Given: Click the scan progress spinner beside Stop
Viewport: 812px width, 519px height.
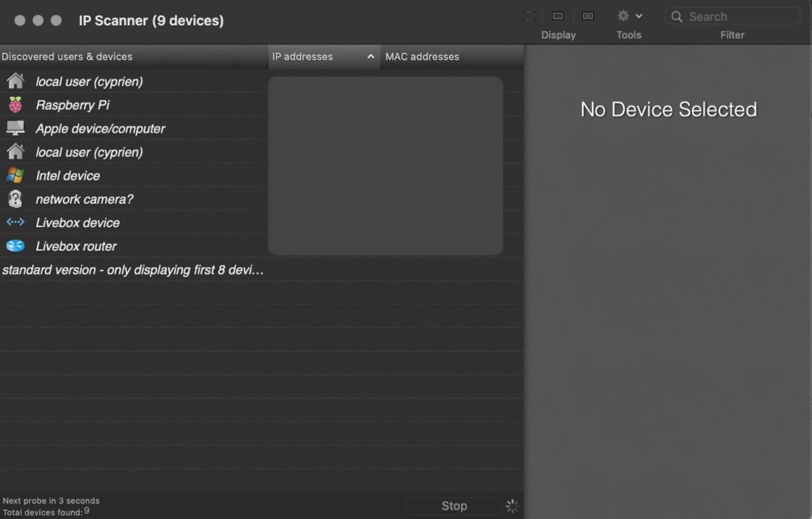Looking at the screenshot, I should pos(512,505).
